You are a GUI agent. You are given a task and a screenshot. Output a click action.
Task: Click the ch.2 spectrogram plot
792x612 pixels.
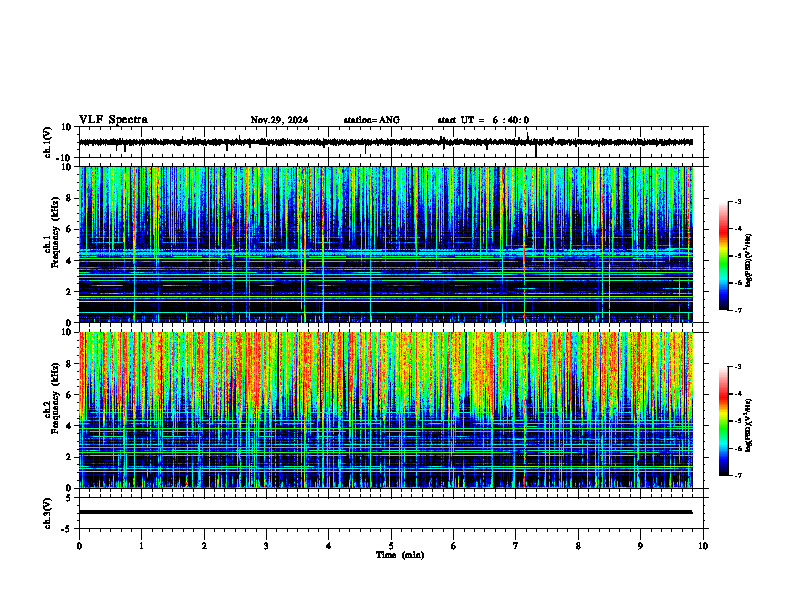click(385, 410)
